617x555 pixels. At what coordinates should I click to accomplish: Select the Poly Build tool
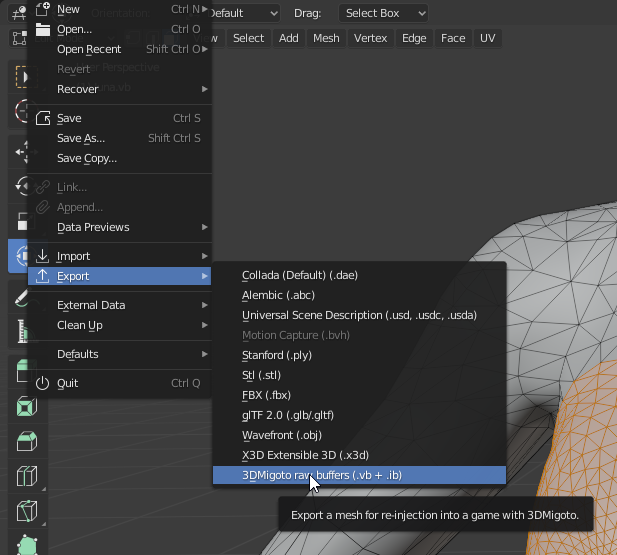pos(27,543)
